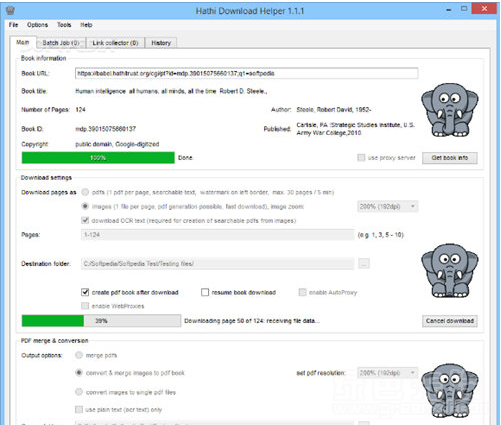This screenshot has height=425, width=501.
Task: Click the Book URL input field
Action: click(246, 73)
